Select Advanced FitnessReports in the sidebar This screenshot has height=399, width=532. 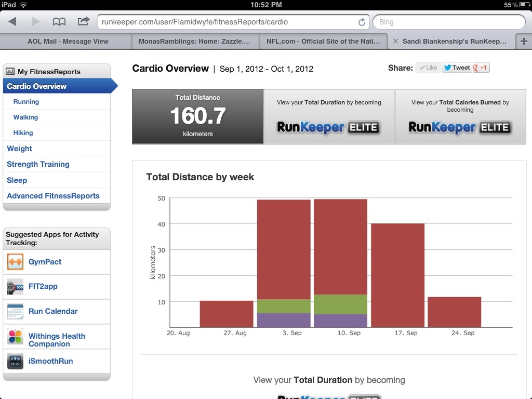[x=53, y=196]
